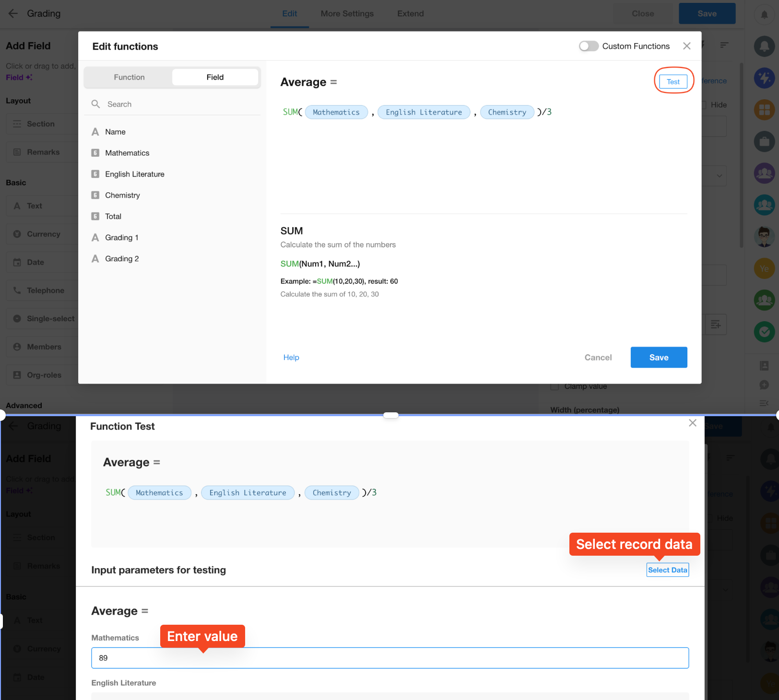Click the Mathematics value input field
The width and height of the screenshot is (779, 700).
(x=389, y=658)
